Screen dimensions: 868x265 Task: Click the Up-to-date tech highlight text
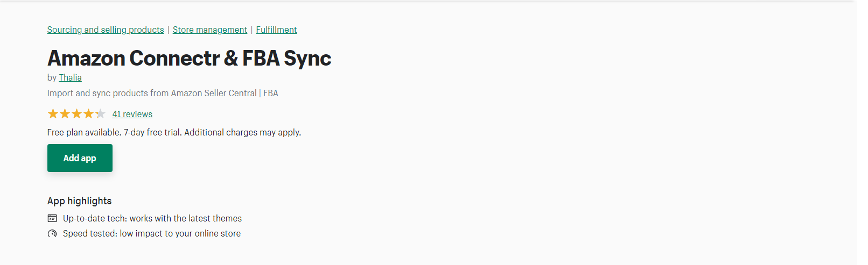[152, 218]
